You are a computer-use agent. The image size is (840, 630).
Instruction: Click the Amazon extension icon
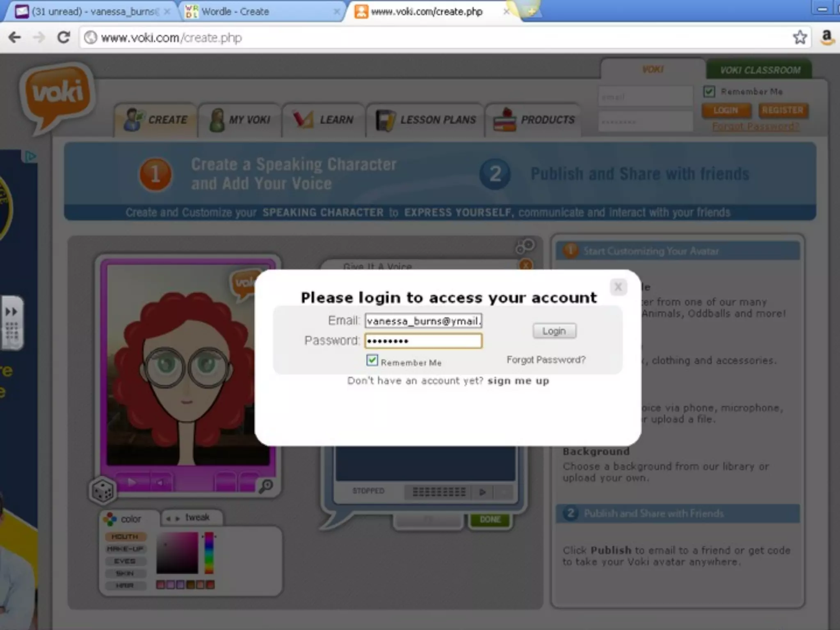coord(827,38)
